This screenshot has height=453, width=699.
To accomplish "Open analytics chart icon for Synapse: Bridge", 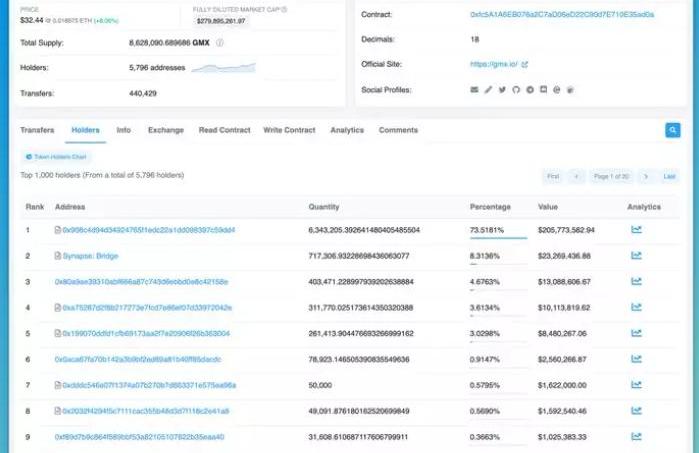I will [636, 256].
